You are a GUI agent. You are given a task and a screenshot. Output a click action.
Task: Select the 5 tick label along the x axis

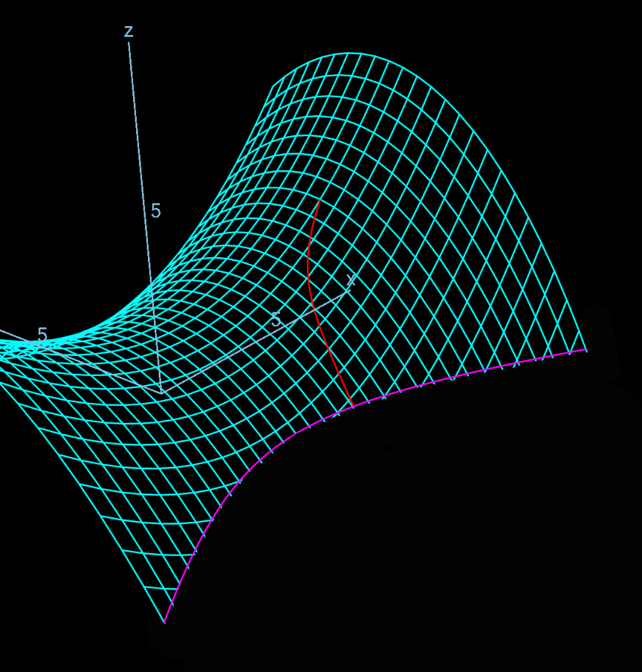pyautogui.click(x=276, y=320)
